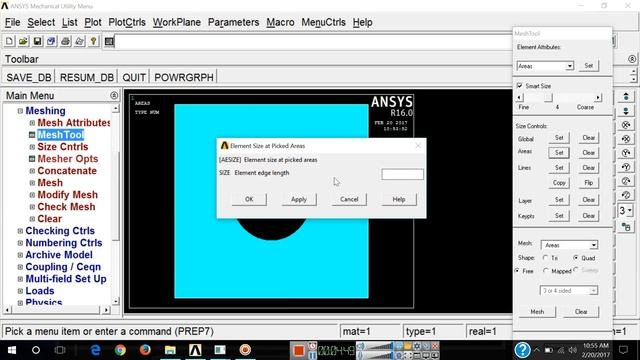The image size is (640, 360).
Task: Click Cancel in Element Size dialog
Action: click(x=349, y=199)
